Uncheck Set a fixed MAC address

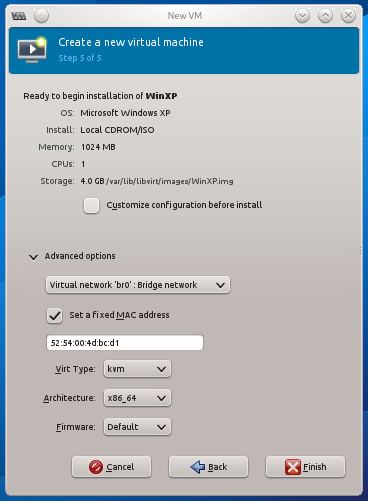[54, 315]
